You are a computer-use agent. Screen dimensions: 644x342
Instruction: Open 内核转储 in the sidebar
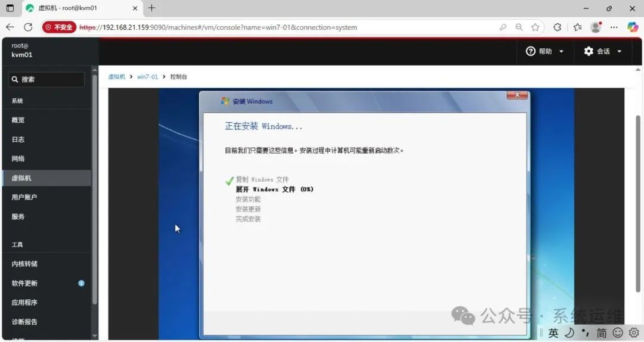click(x=47, y=263)
